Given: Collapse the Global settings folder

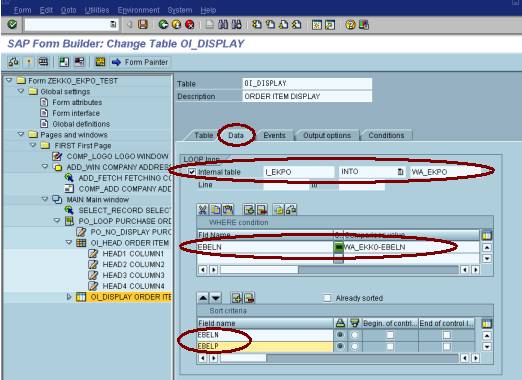Looking at the screenshot, I should pos(21,91).
